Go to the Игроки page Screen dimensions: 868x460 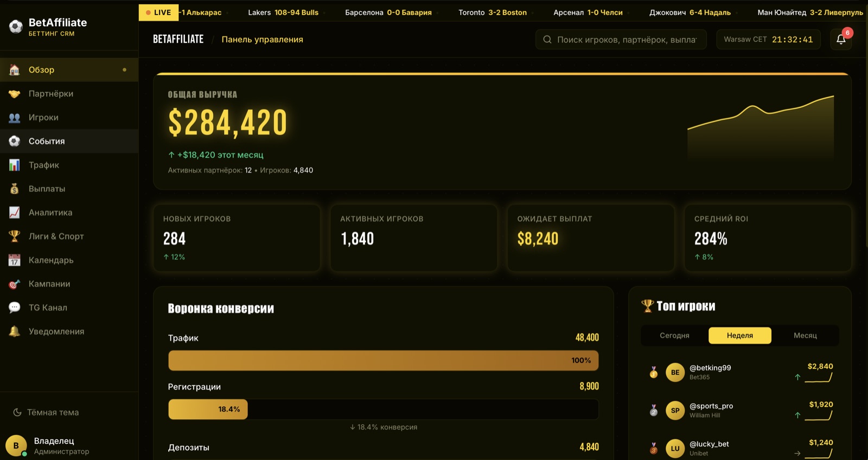69,117
